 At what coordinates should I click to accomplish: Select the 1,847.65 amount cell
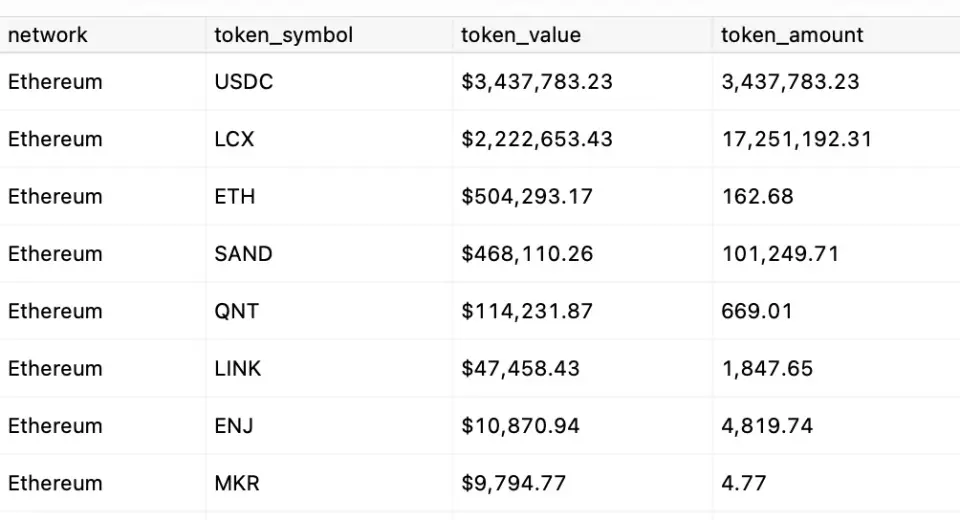[x=767, y=368]
